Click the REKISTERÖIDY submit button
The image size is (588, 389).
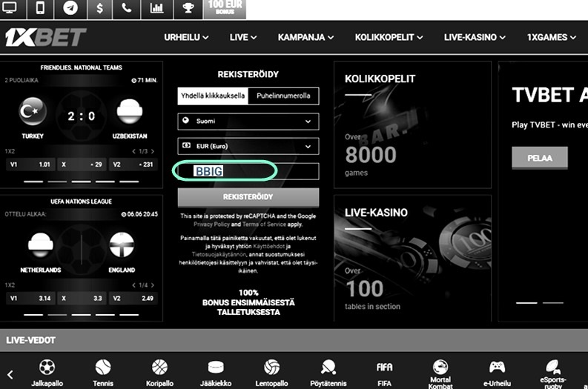pyautogui.click(x=248, y=197)
